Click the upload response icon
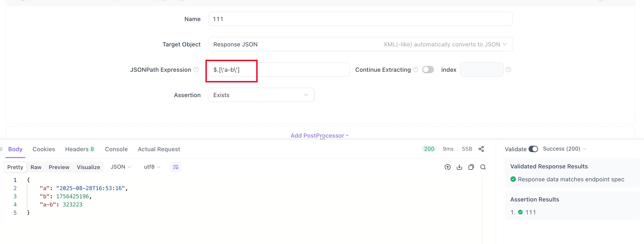Image resolution: width=644 pixels, height=244 pixels. point(447,167)
